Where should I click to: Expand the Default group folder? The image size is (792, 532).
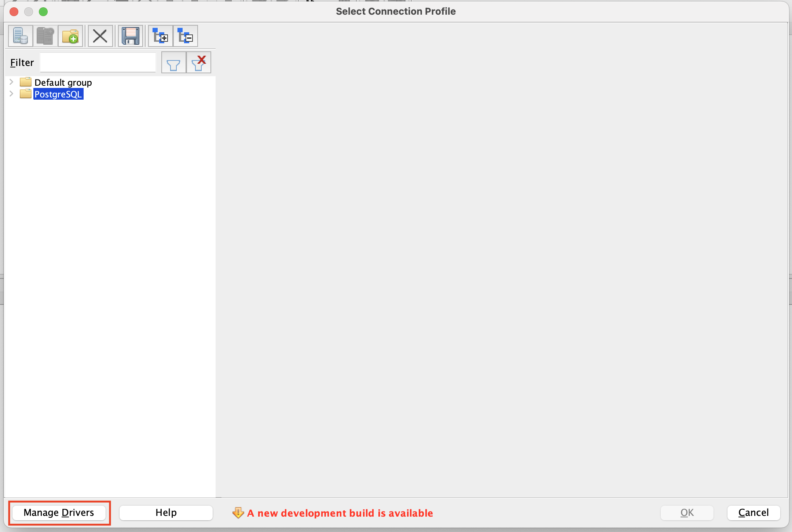click(x=11, y=82)
